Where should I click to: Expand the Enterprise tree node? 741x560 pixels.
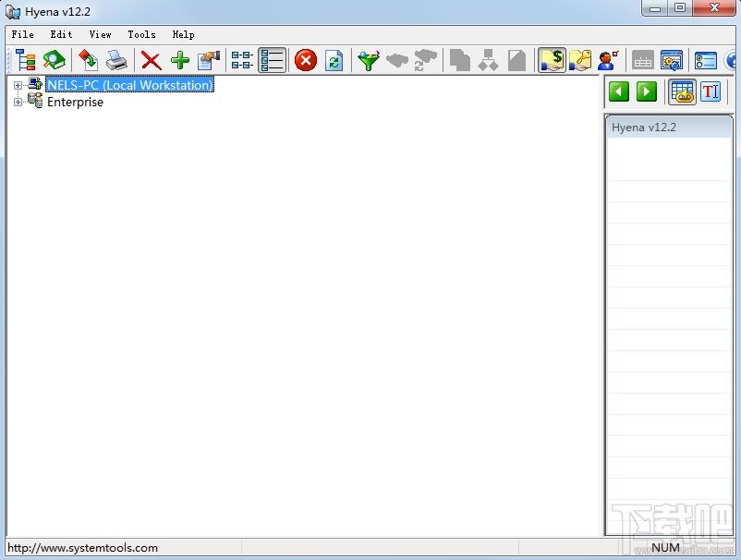tap(18, 102)
